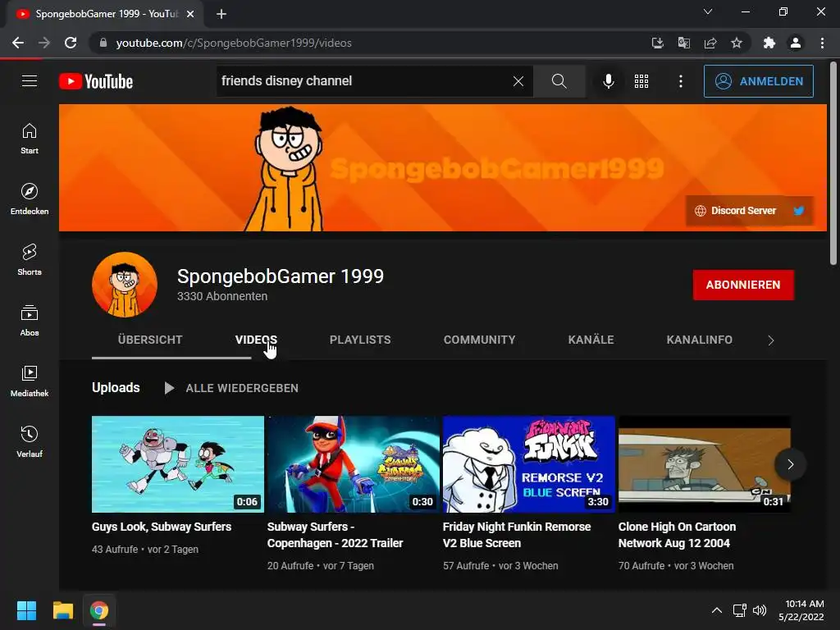
Task: Click the install app icon in address bar
Action: tap(657, 43)
